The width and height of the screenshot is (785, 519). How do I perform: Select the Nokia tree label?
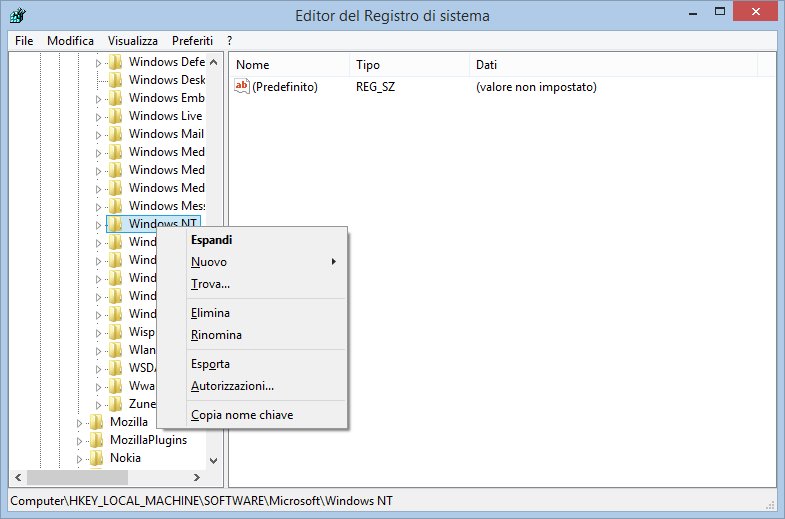(x=125, y=458)
